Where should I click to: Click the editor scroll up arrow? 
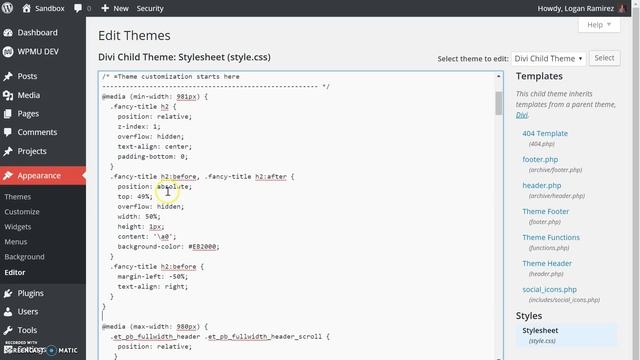(498, 76)
